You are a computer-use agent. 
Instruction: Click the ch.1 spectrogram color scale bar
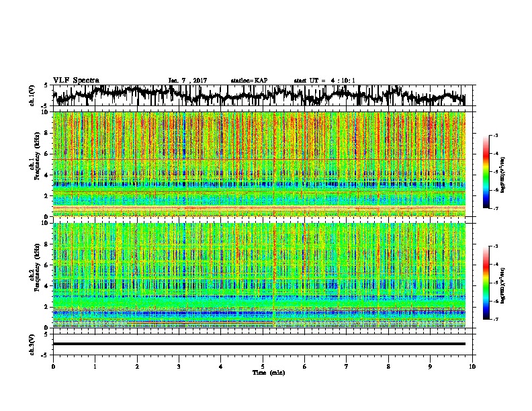coord(486,172)
